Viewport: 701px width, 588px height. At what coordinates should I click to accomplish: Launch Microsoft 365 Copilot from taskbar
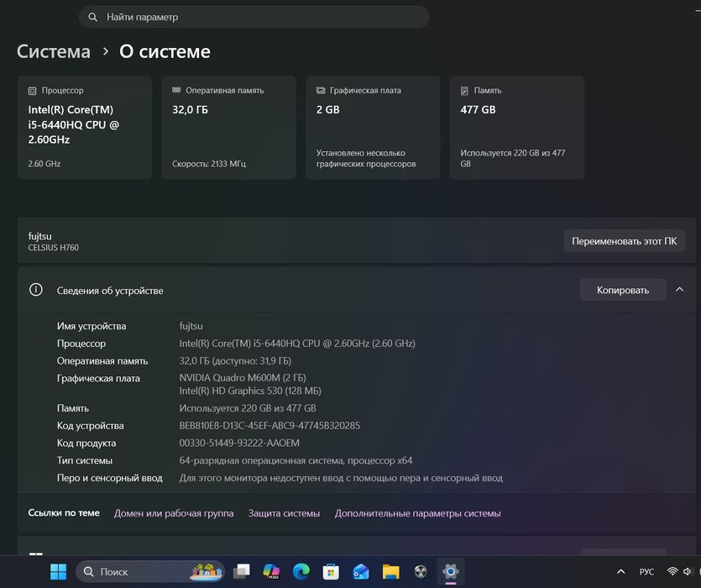pyautogui.click(x=271, y=571)
